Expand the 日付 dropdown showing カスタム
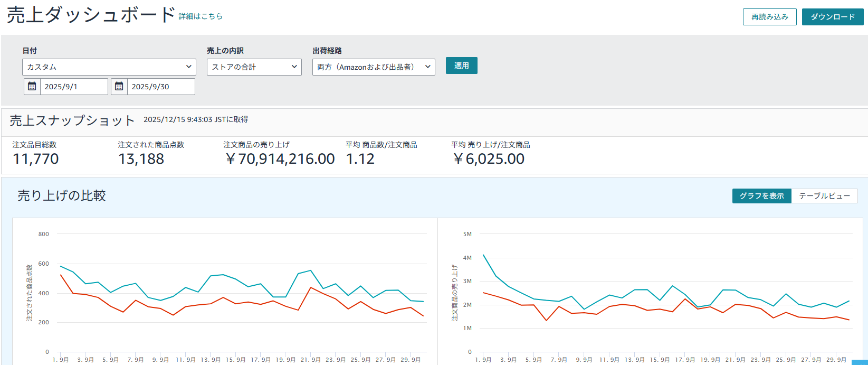Image resolution: width=868 pixels, height=365 pixels. point(109,67)
